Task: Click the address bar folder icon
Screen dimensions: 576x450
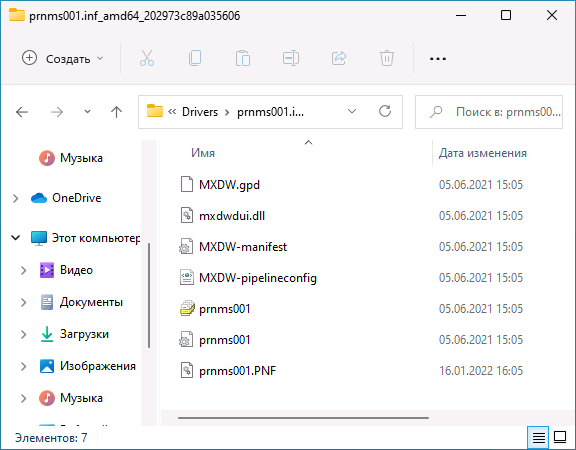Action: point(155,111)
